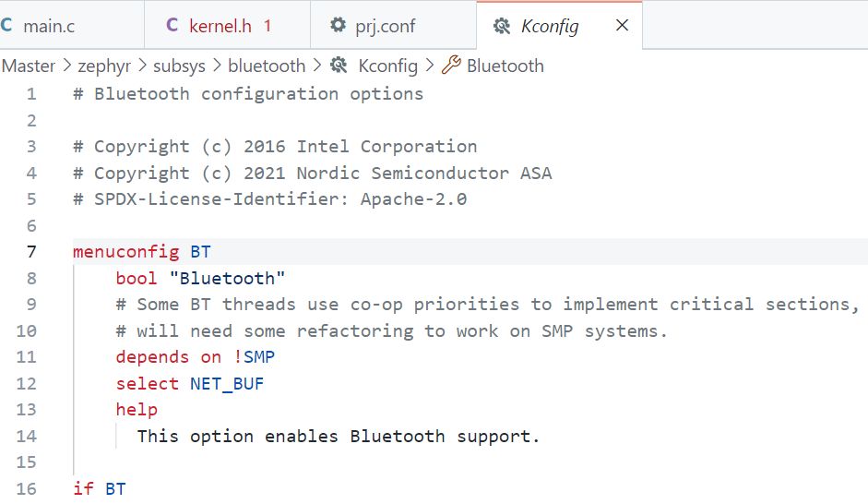Click the C file icon on kernel.h tab

172,25
